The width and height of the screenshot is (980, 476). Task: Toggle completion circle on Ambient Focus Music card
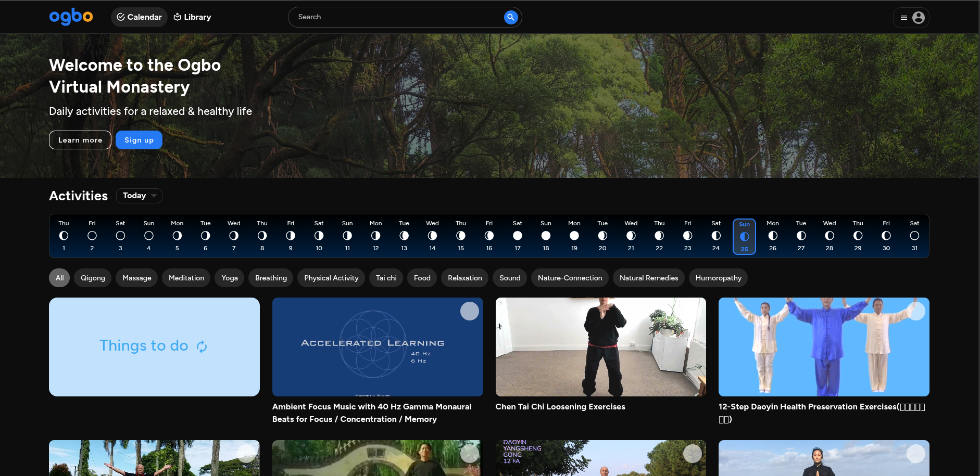[x=469, y=311]
